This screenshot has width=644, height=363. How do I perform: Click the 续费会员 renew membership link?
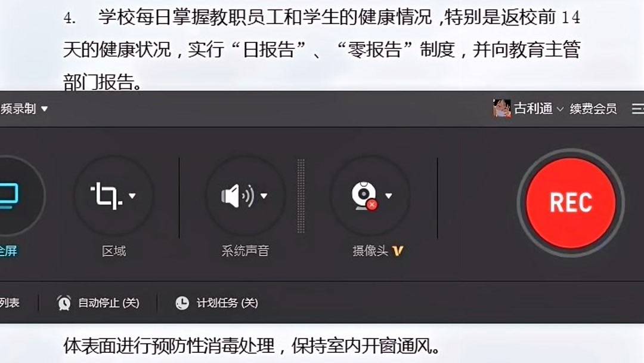[593, 109]
